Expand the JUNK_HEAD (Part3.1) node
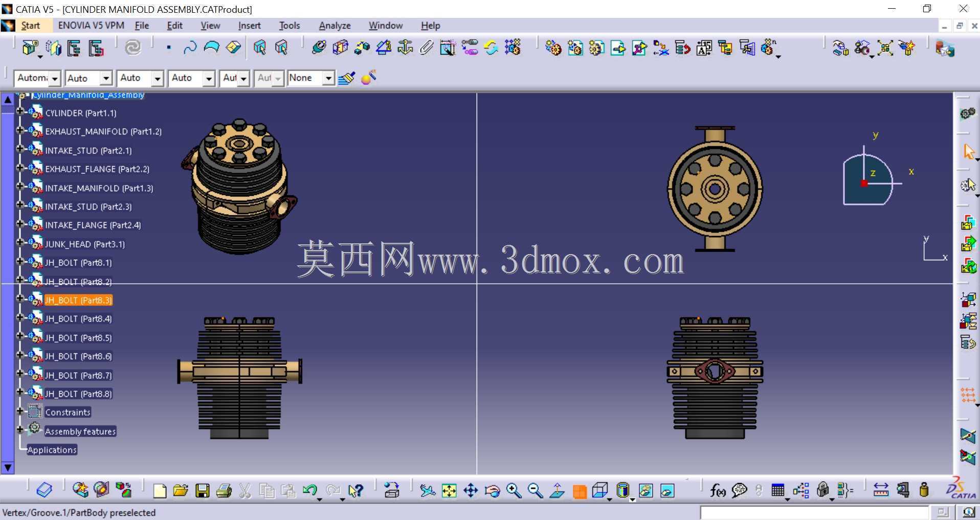This screenshot has height=520, width=980. pyautogui.click(x=20, y=243)
